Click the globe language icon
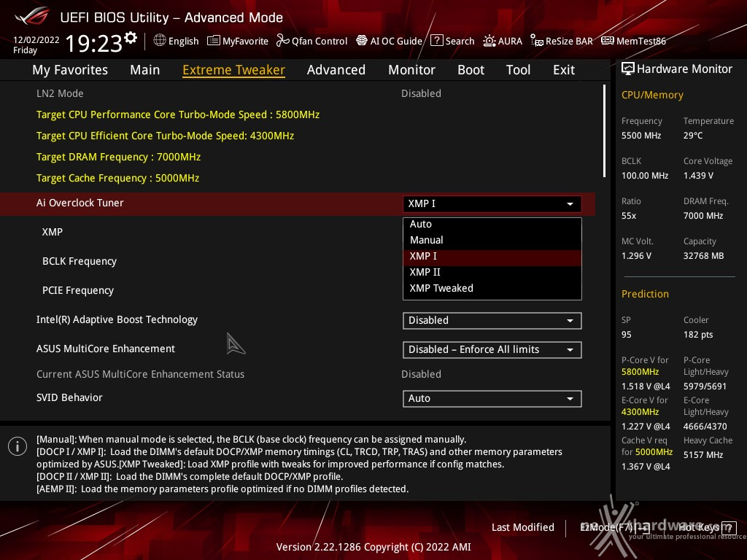The width and height of the screenshot is (747, 560). (x=160, y=41)
